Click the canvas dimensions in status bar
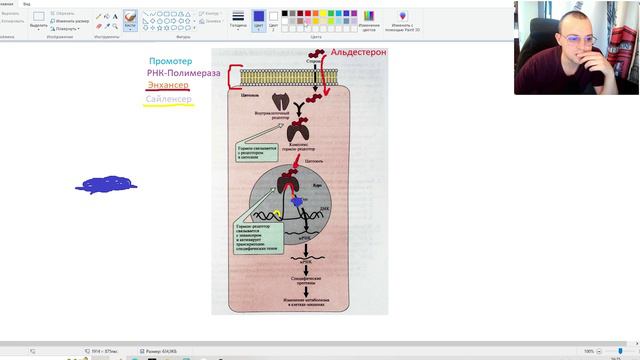Viewport: 640px width, 360px height. point(101,351)
